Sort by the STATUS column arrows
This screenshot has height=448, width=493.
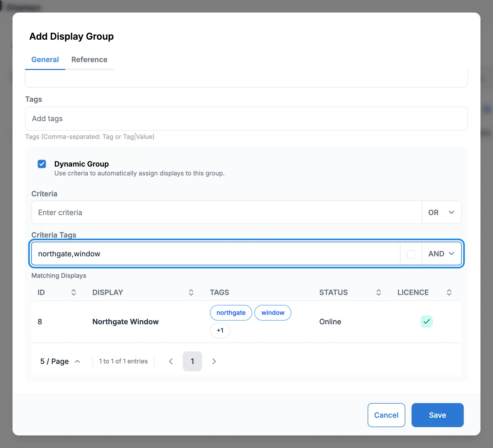pos(379,292)
